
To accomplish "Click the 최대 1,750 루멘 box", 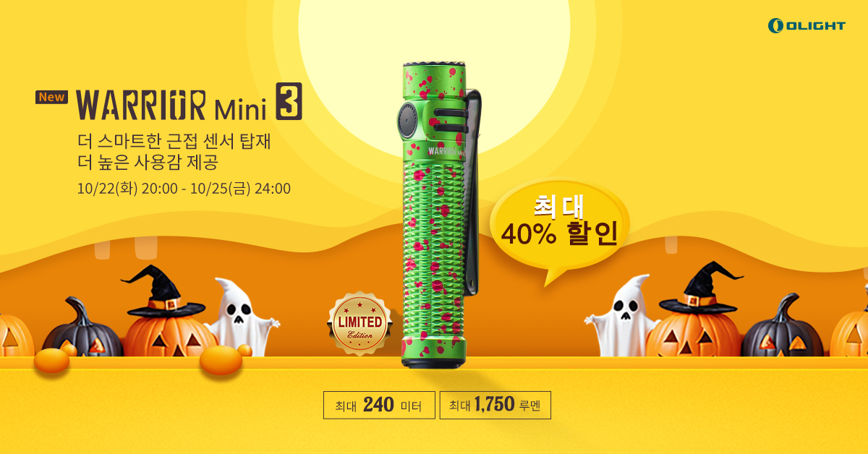I will (x=495, y=406).
